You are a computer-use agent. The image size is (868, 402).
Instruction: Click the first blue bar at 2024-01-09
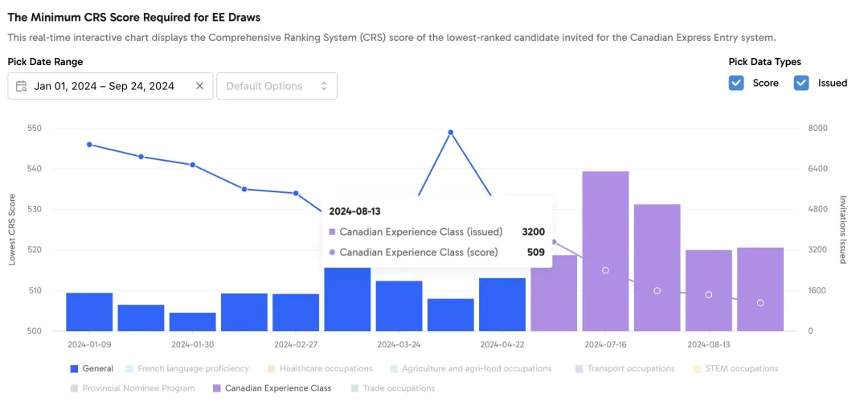tap(89, 312)
